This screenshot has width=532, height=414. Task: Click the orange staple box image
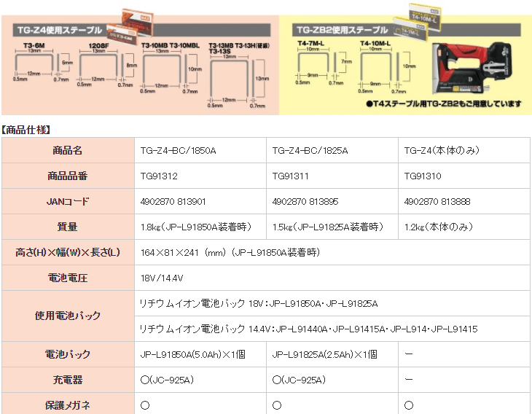tap(130, 28)
